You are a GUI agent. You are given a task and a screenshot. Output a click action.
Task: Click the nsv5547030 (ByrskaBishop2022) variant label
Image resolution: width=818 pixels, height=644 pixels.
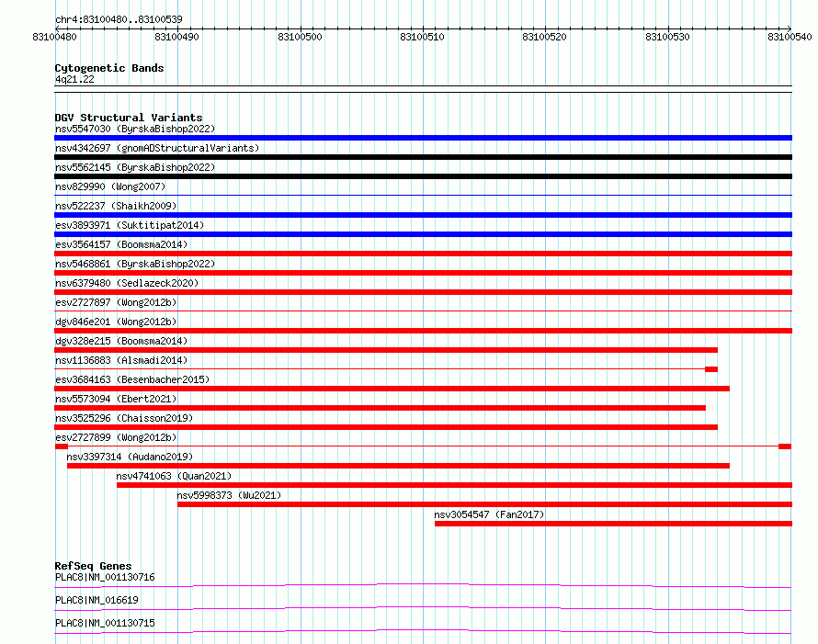135,129
